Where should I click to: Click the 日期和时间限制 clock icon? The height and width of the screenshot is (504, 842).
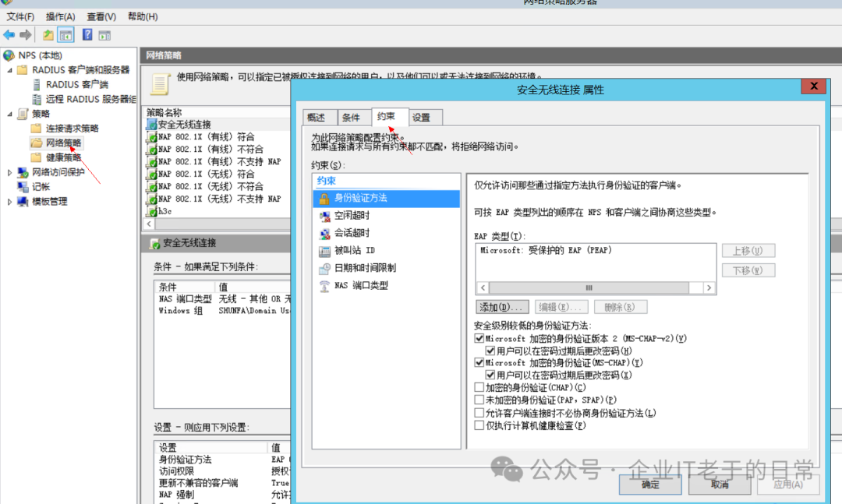324,269
